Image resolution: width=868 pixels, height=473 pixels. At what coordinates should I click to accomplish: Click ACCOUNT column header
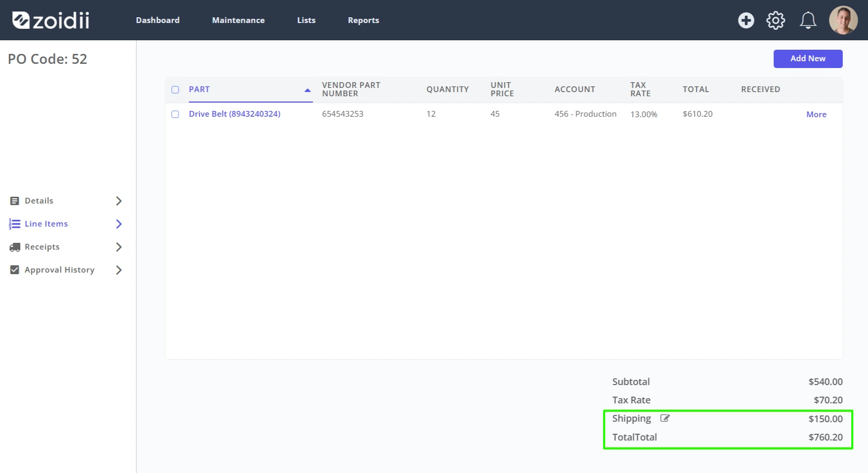click(575, 89)
